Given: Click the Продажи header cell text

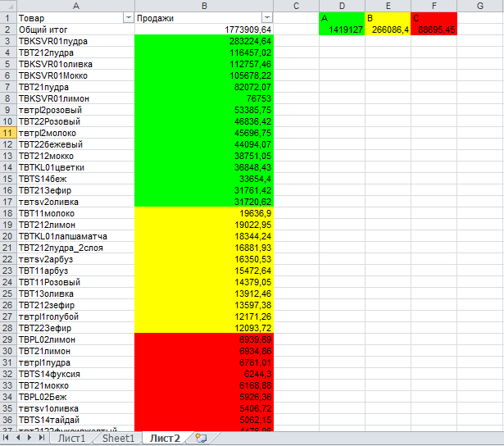Looking at the screenshot, I should (x=155, y=18).
